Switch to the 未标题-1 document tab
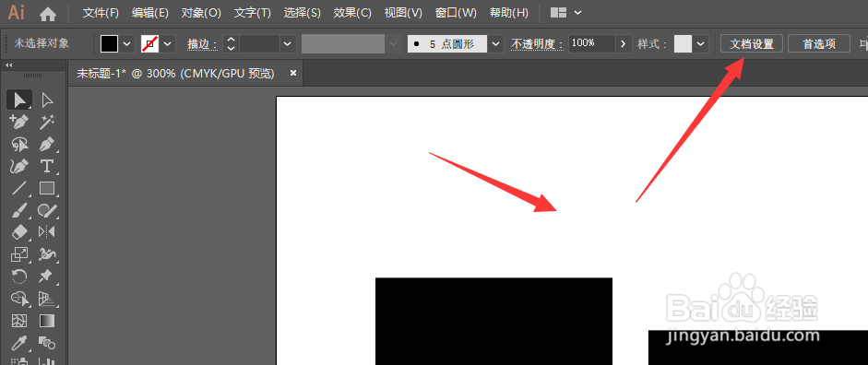The height and width of the screenshot is (365, 868). [175, 74]
